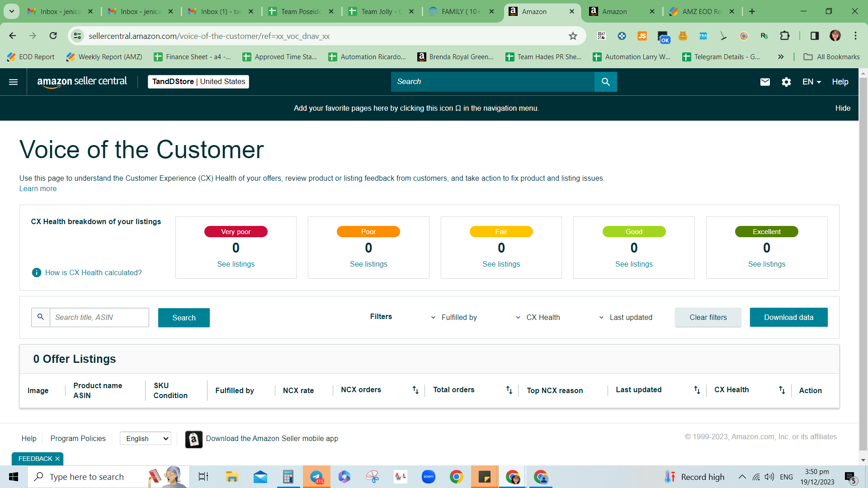Click the Download data button
868x488 pixels.
[x=789, y=317]
